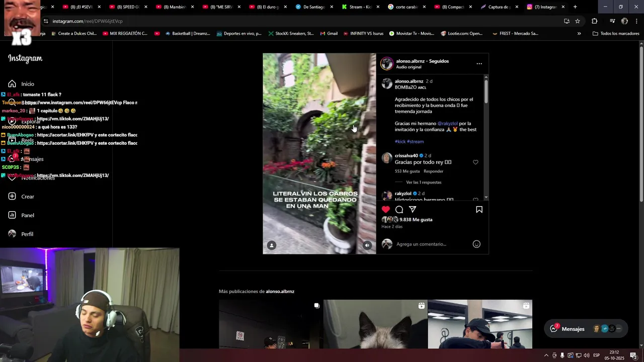Open the browser profile avatar
The height and width of the screenshot is (362, 644).
[624, 21]
